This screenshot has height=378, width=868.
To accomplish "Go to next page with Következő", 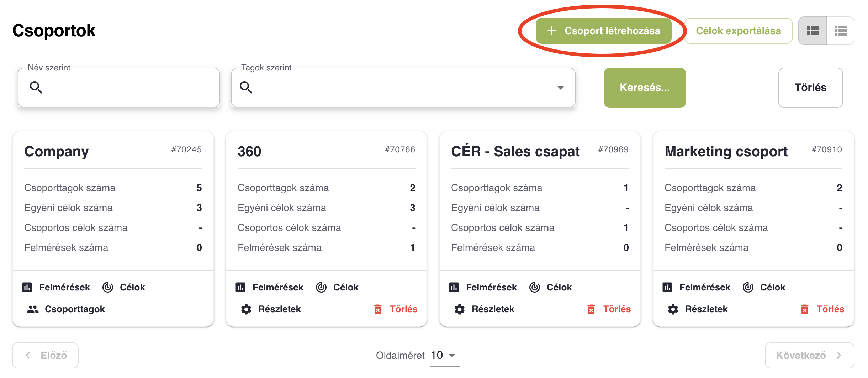I will click(x=809, y=355).
